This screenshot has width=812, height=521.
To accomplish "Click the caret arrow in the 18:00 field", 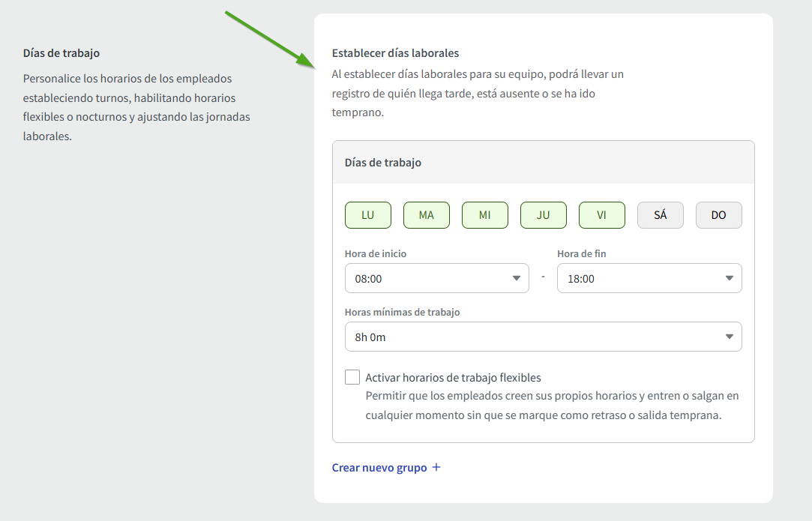I will click(x=729, y=279).
